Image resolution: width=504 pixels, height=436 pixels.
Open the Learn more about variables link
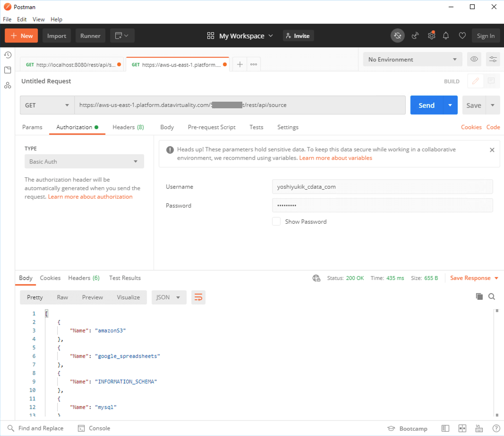pos(335,157)
